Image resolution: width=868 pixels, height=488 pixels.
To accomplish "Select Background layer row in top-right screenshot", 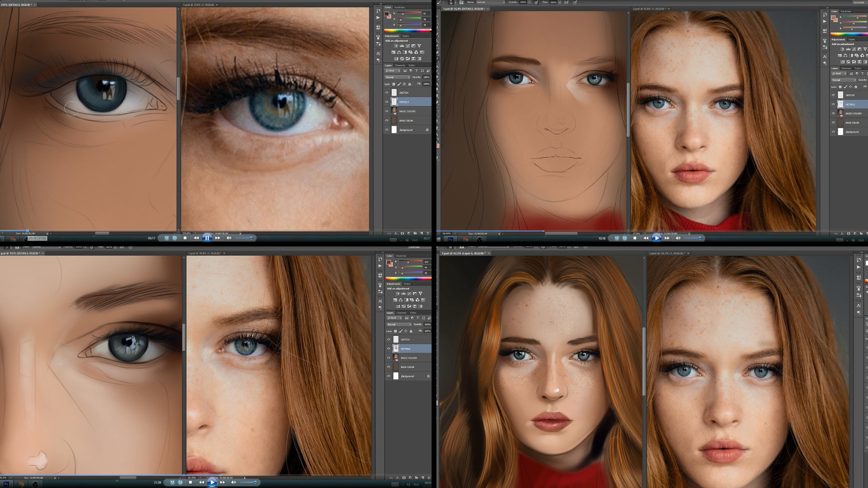I will pyautogui.click(x=849, y=132).
